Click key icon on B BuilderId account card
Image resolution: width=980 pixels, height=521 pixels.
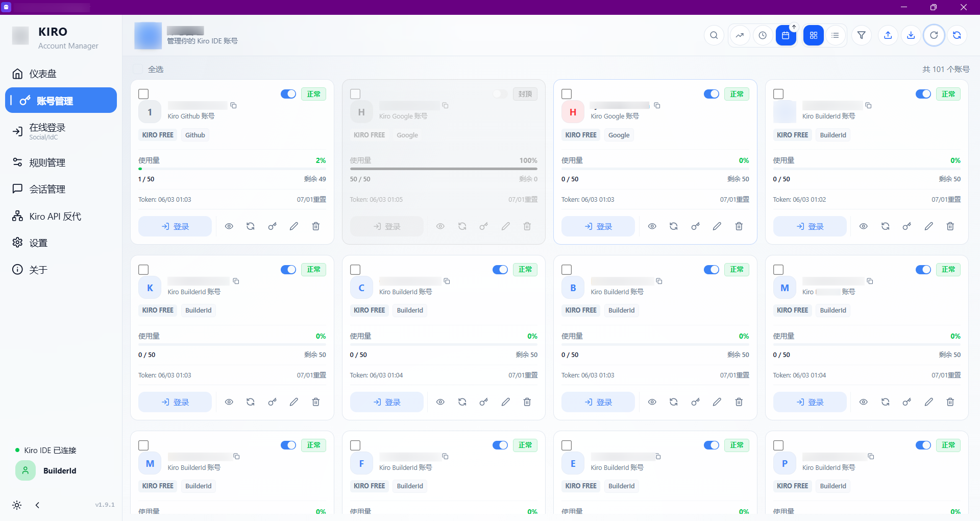696,402
